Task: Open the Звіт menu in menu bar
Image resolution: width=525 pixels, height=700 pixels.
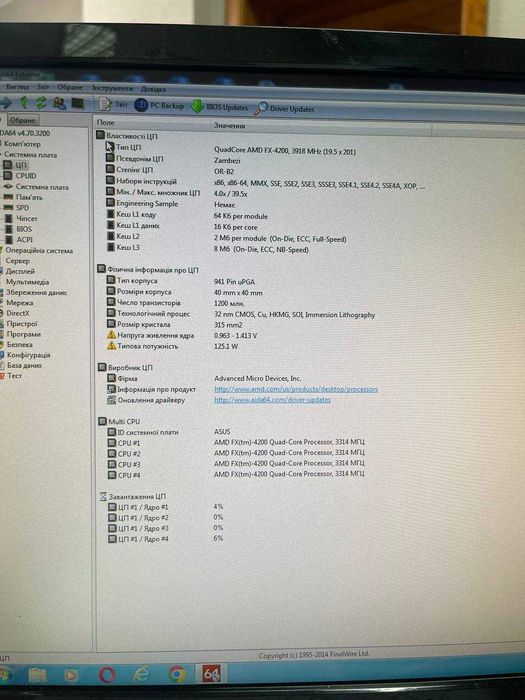Action: pos(43,87)
